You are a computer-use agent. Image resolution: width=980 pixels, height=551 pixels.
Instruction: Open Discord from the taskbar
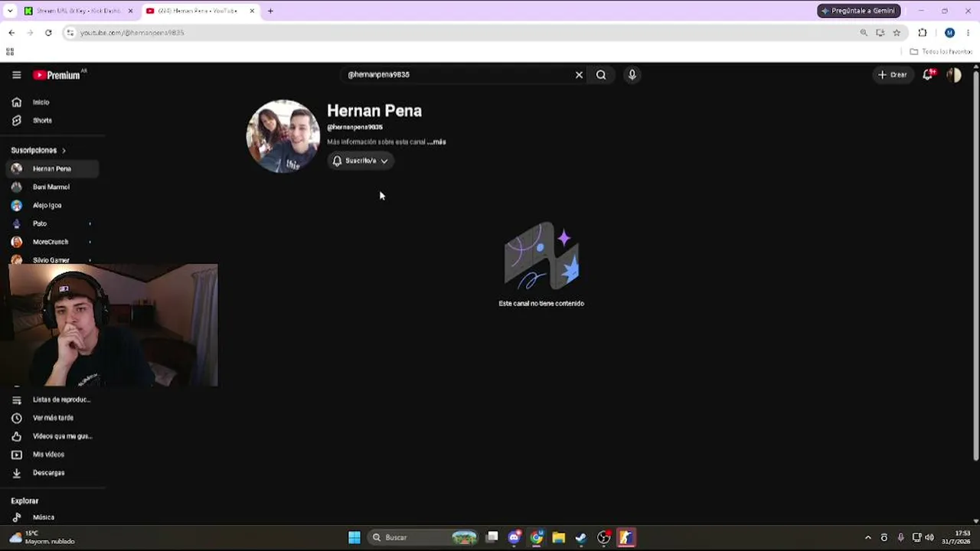(x=514, y=537)
